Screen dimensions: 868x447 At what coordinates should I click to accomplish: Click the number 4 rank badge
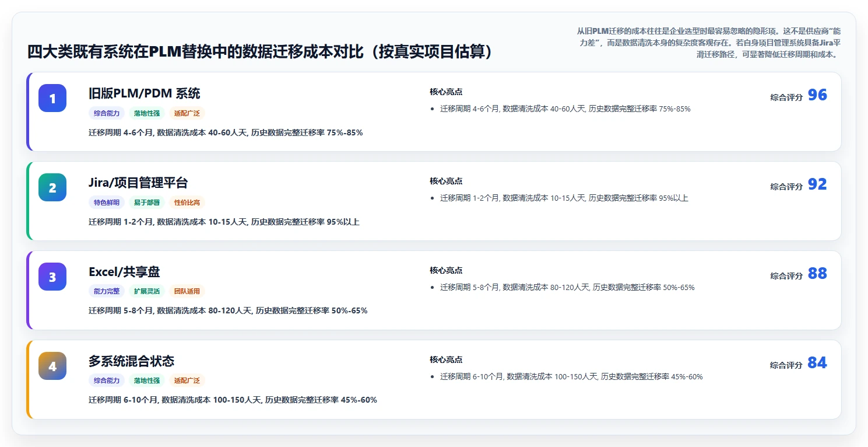pos(52,366)
